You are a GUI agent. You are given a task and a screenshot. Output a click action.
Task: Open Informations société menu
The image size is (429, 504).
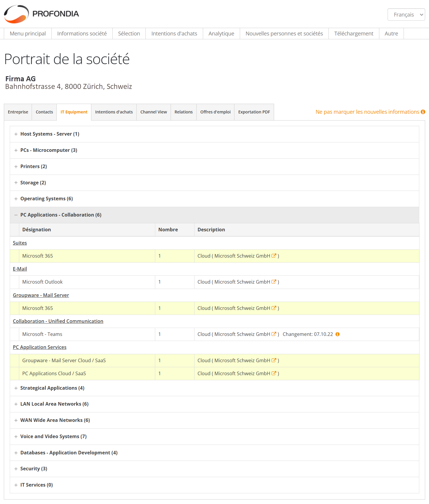click(82, 34)
